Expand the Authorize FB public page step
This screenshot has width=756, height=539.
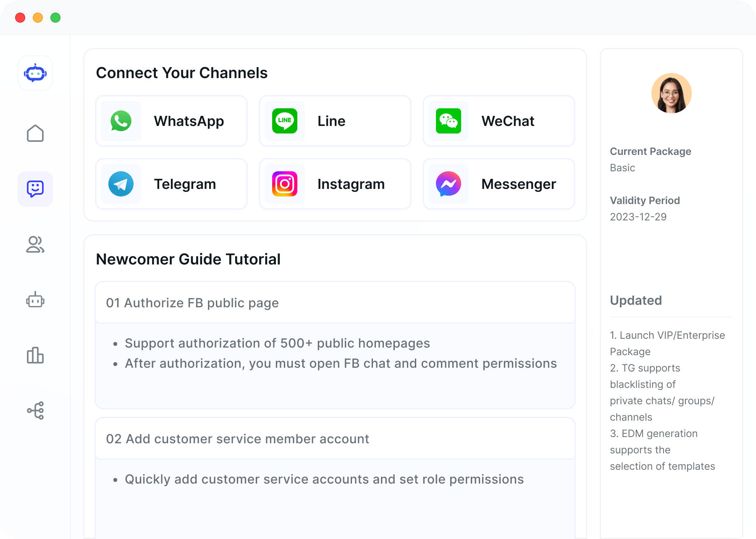coord(335,303)
